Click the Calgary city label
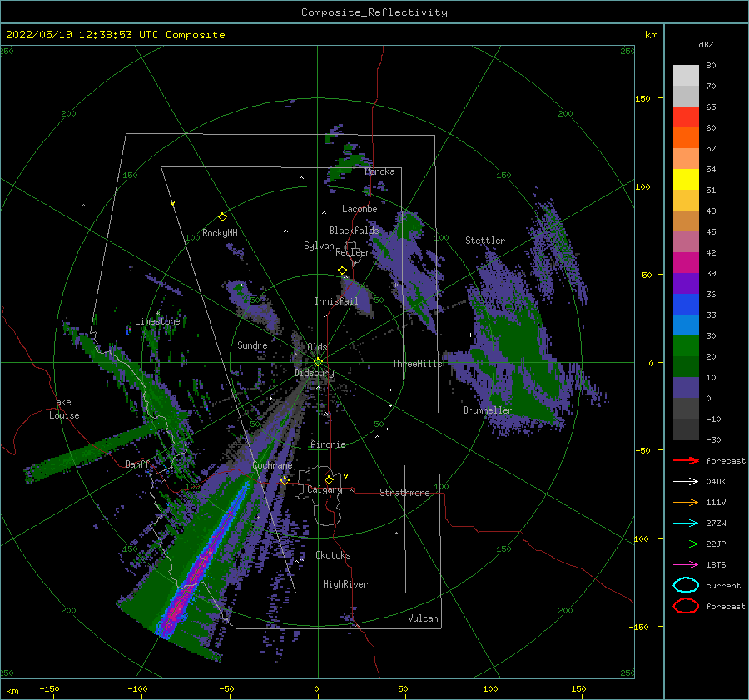Viewport: 749px width, 700px height. point(325,489)
